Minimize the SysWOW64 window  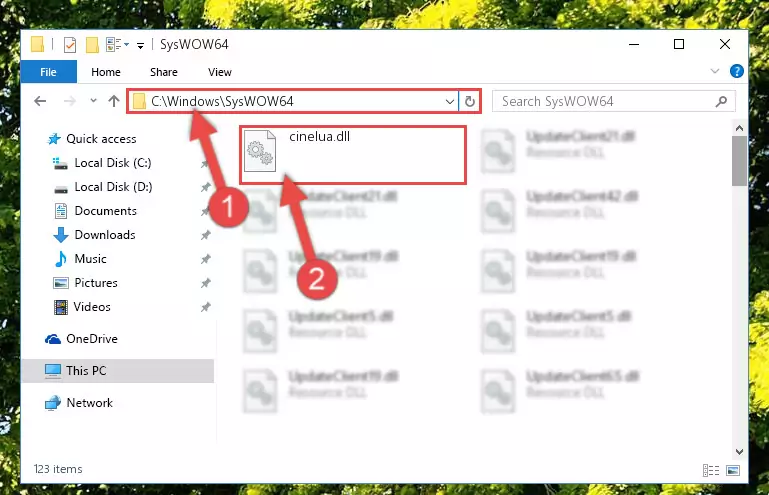click(634, 44)
